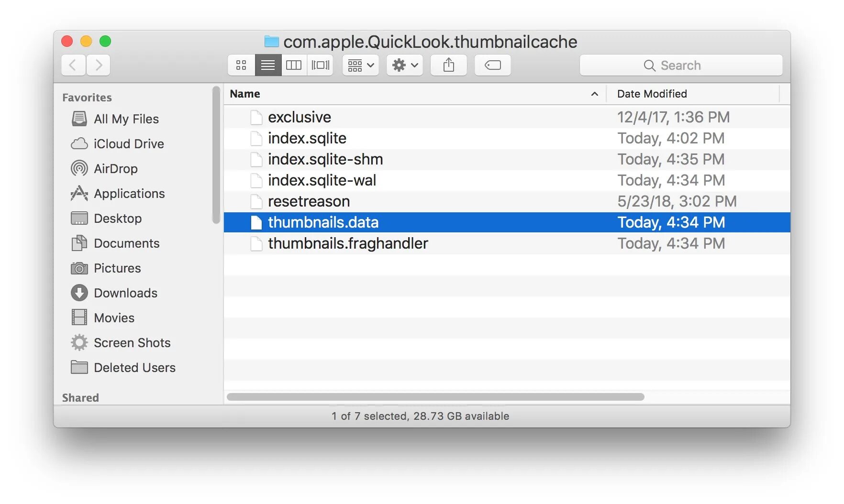
Task: Click the date 12/4/17, 1:36 PM
Action: [673, 117]
